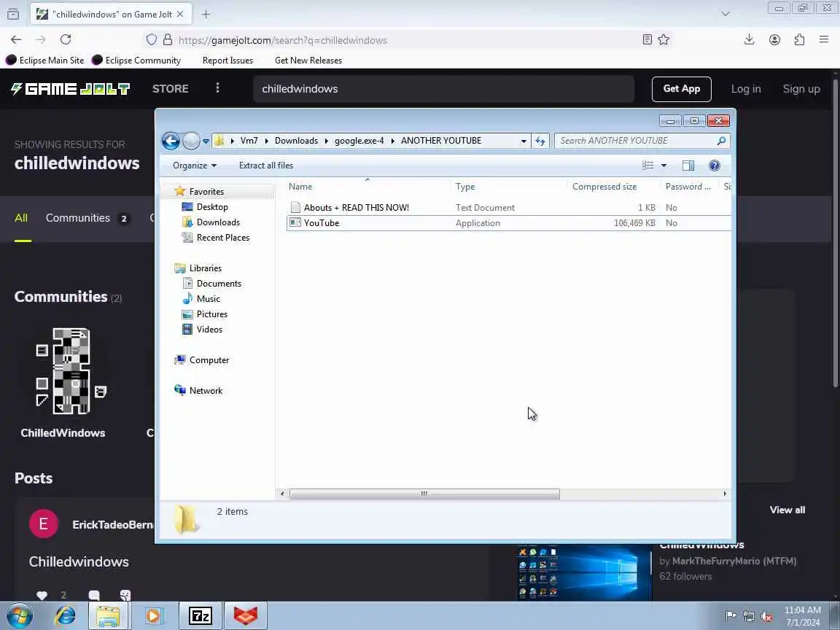Click Get New Releases bookmark
The height and width of the screenshot is (630, 840).
click(308, 61)
